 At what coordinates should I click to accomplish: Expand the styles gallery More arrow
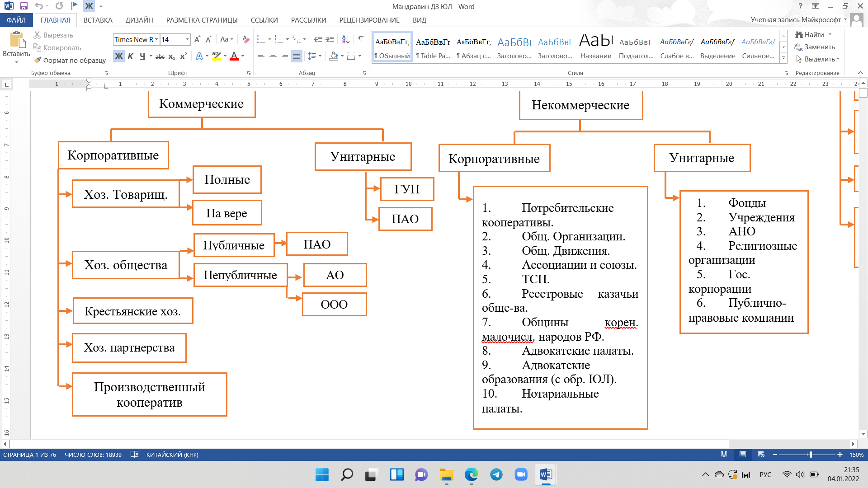(784, 58)
